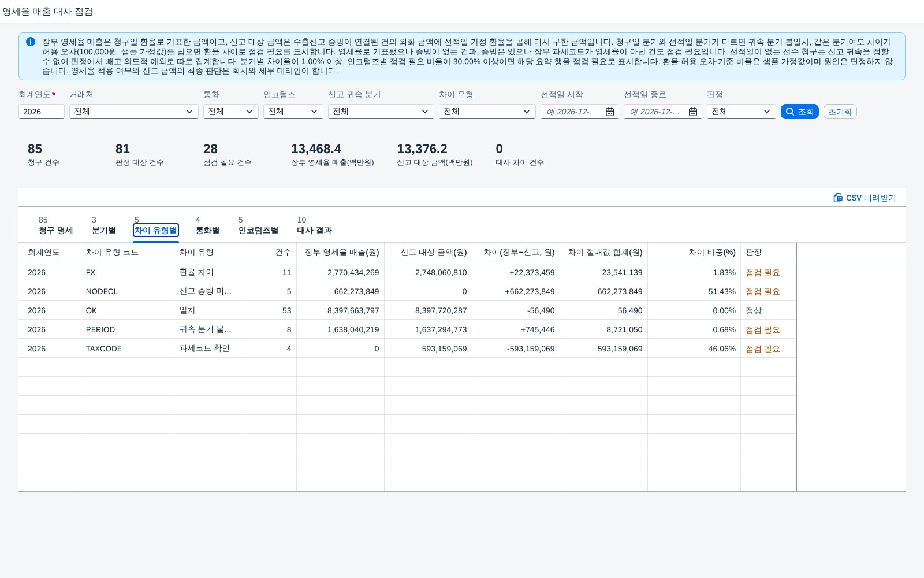Image resolution: width=924 pixels, height=578 pixels.
Task: Click the 차이 비중(%) column header
Action: click(x=694, y=253)
